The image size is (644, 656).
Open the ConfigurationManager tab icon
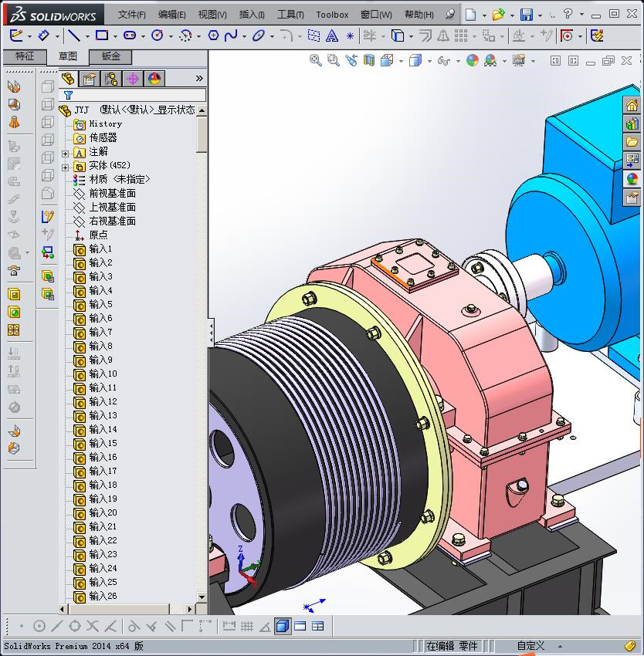(111, 78)
